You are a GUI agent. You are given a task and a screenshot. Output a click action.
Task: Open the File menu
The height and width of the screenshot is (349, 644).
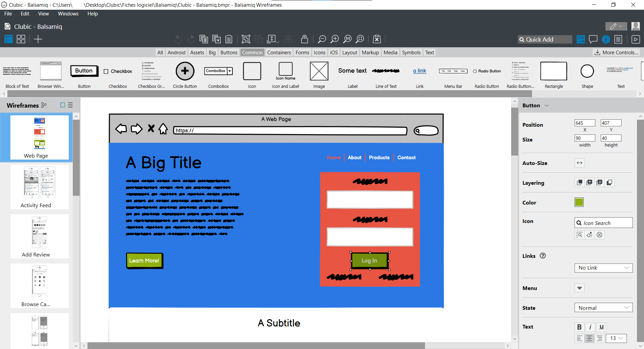(8, 14)
